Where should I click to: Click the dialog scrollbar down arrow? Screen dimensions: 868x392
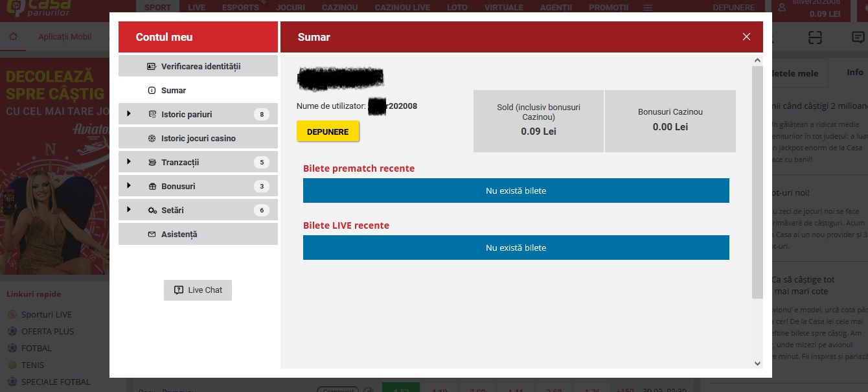click(x=758, y=364)
